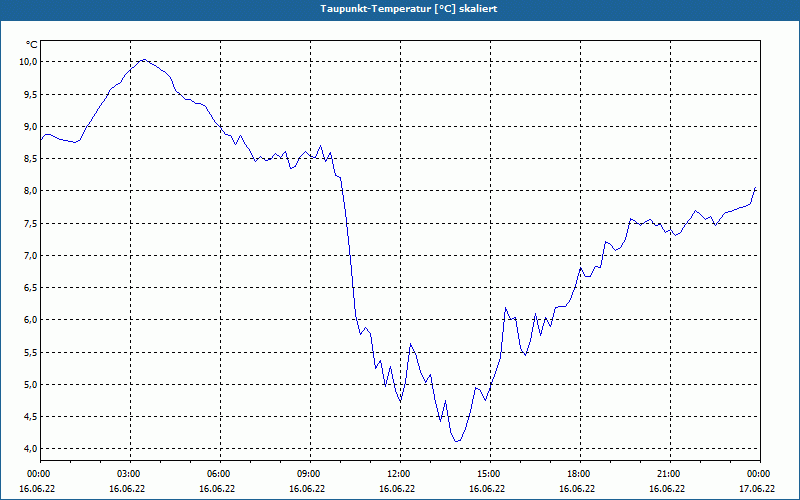Select the 4,0 y-axis value
Image resolution: width=800 pixels, height=500 pixels.
pos(31,449)
